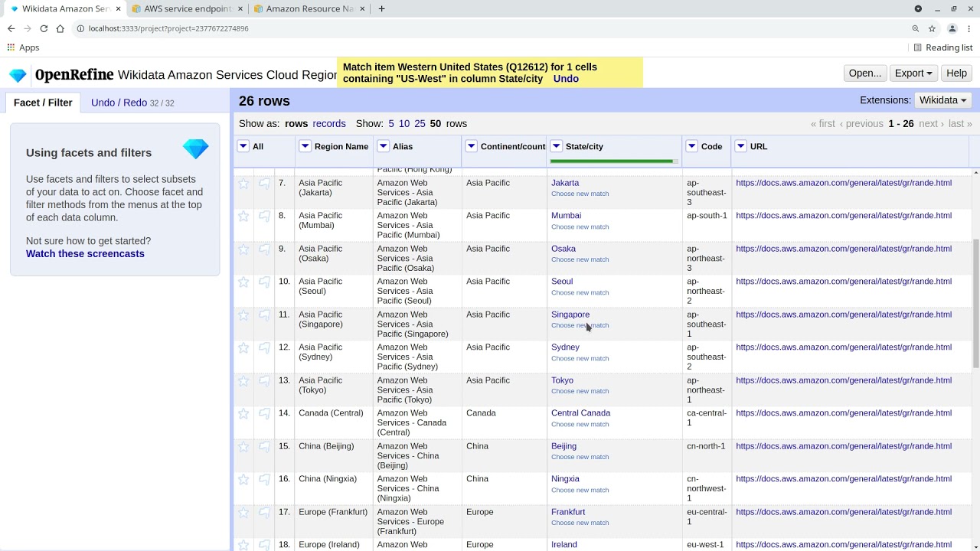This screenshot has height=551, width=980.
Task: Click State/city reconciliation progress bar
Action: pos(614,161)
